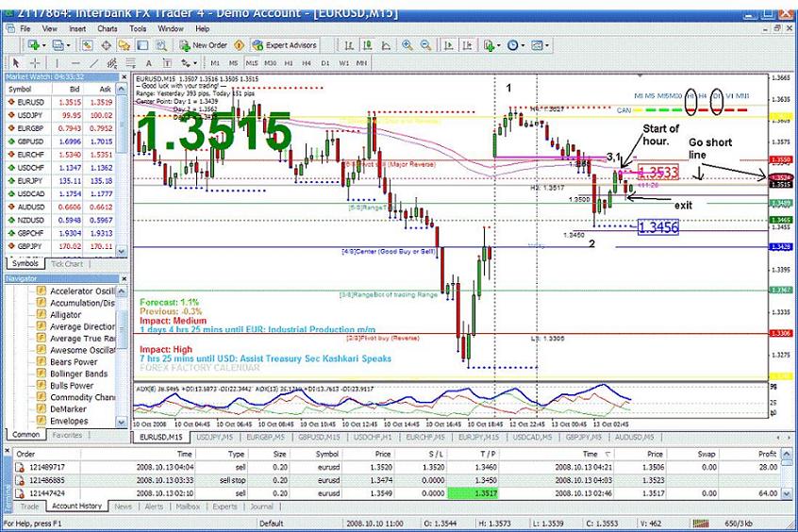Open the Charts menu
The image size is (798, 532).
click(108, 29)
